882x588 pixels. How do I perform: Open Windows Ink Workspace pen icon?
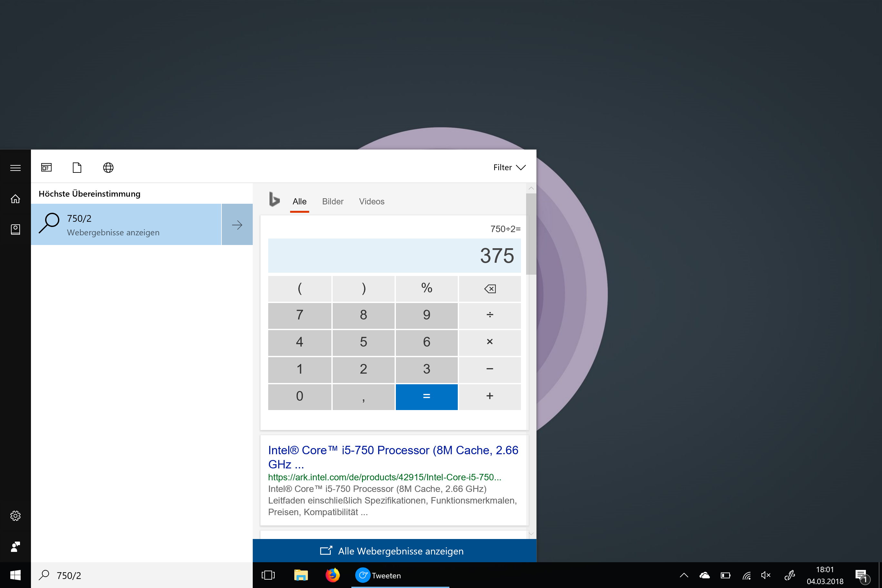click(x=790, y=575)
